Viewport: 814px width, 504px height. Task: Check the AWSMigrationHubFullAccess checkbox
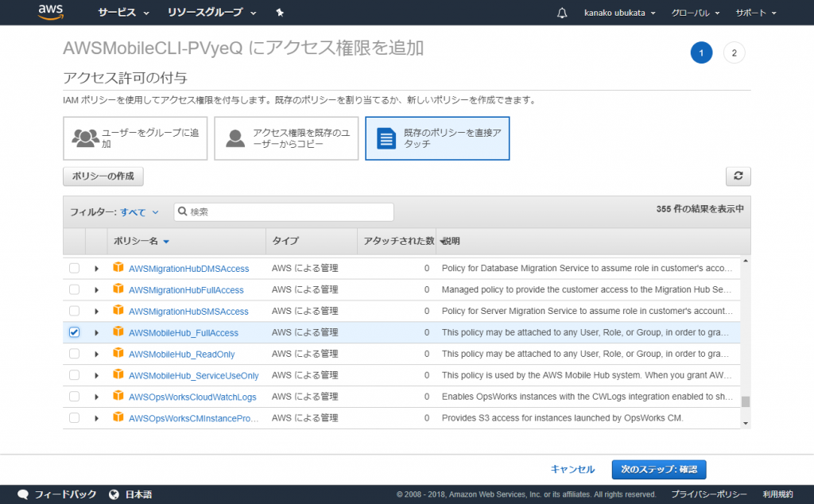click(74, 289)
